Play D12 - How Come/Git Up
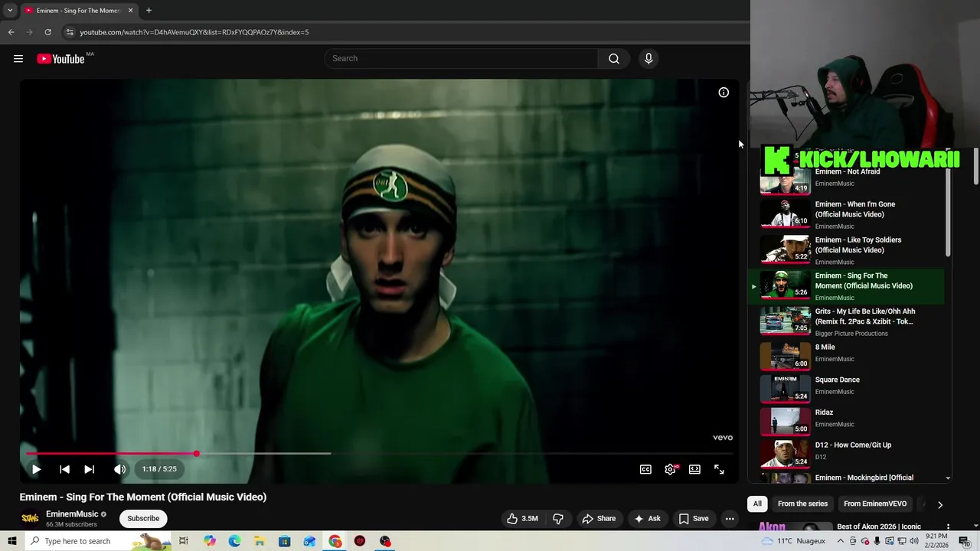 pyautogui.click(x=846, y=452)
